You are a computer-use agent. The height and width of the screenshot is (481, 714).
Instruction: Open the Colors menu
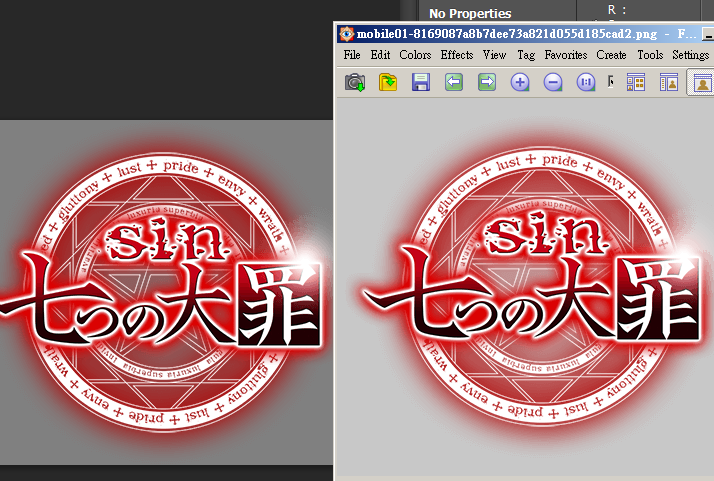point(415,55)
